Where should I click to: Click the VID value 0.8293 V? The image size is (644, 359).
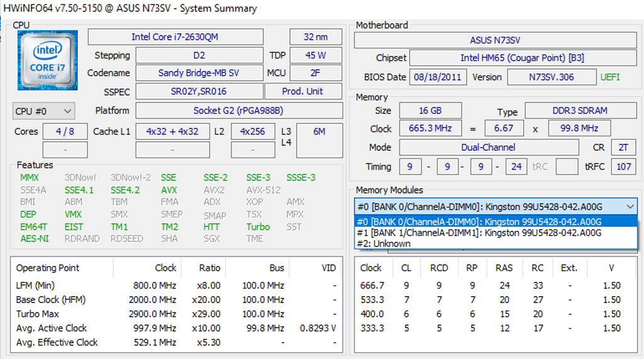pyautogui.click(x=318, y=328)
